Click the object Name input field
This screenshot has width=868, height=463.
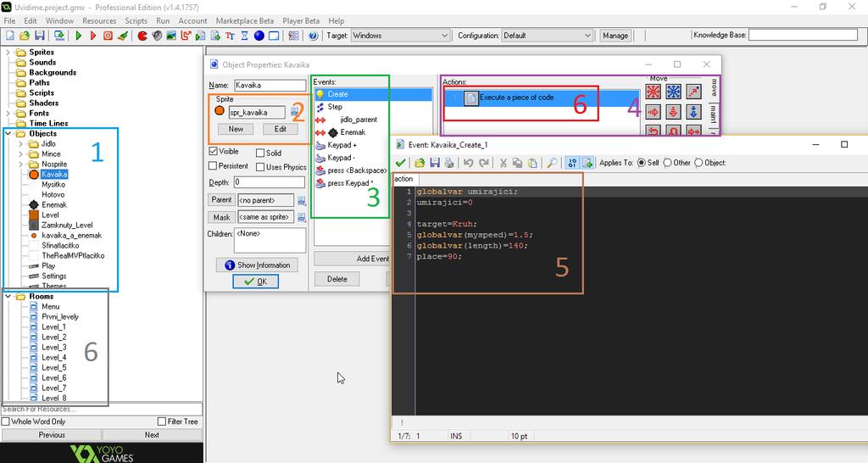click(x=270, y=86)
